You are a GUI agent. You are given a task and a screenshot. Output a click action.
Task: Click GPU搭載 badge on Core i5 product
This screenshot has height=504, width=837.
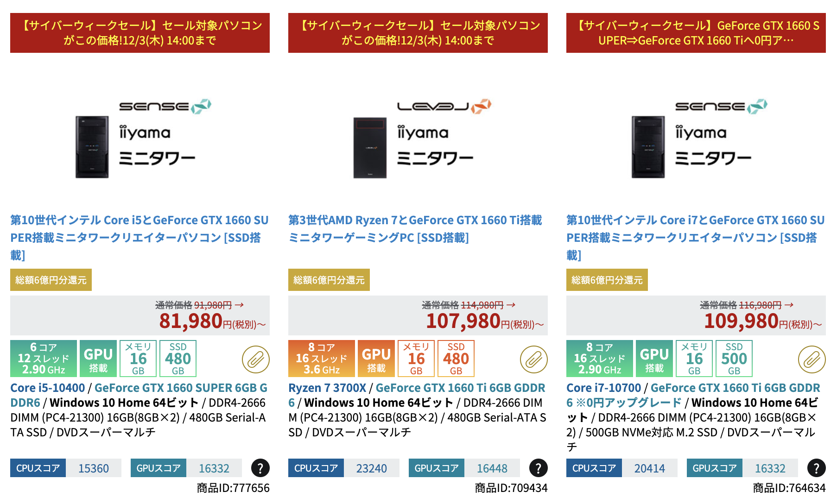tap(98, 359)
